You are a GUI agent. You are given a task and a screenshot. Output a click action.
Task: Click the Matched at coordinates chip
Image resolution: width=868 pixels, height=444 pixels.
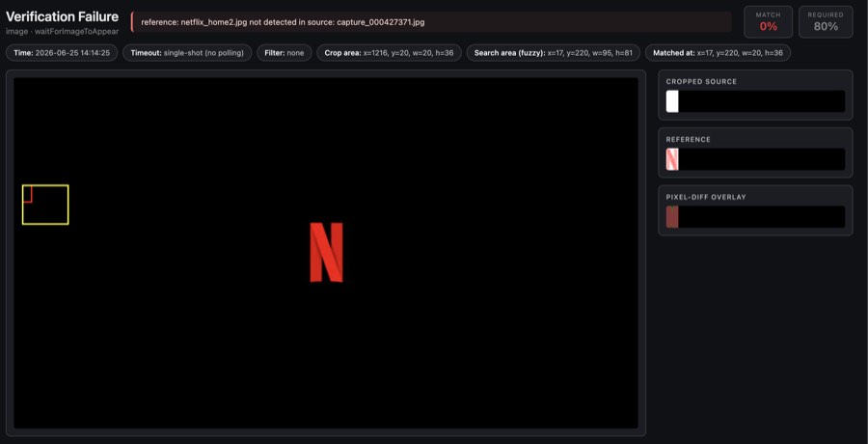coord(718,53)
